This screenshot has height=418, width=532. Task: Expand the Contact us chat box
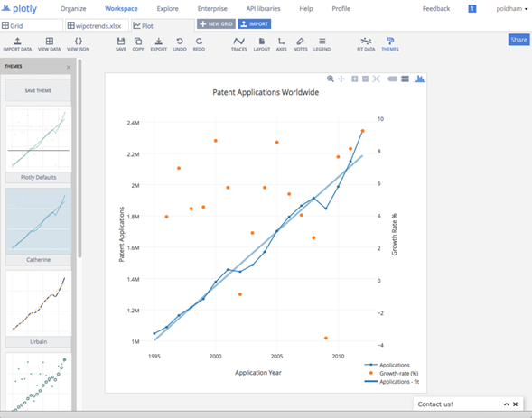coord(506,404)
